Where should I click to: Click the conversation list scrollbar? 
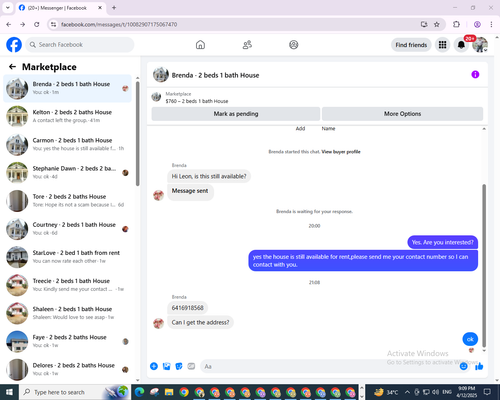(137, 133)
